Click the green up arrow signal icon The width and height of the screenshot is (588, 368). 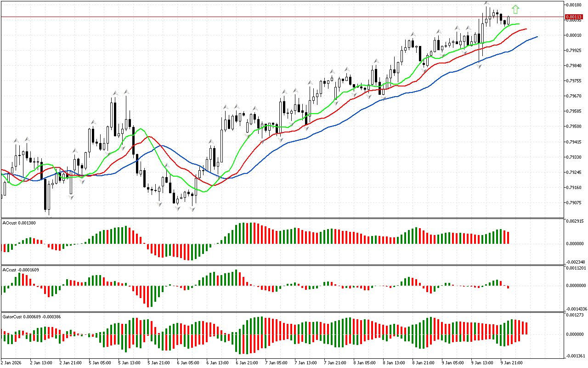(515, 9)
